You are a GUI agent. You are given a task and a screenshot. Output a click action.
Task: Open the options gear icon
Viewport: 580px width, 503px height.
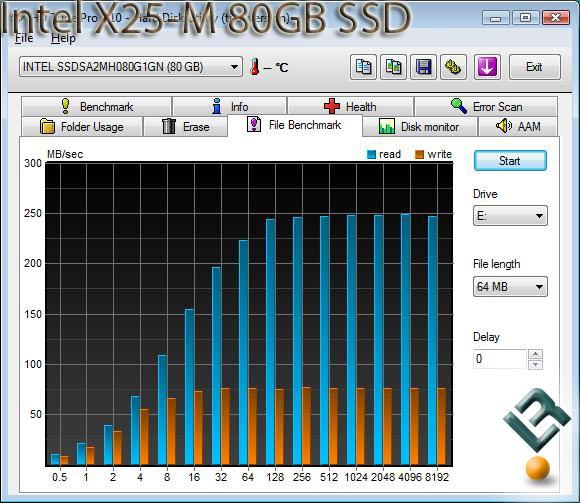pyautogui.click(x=453, y=67)
